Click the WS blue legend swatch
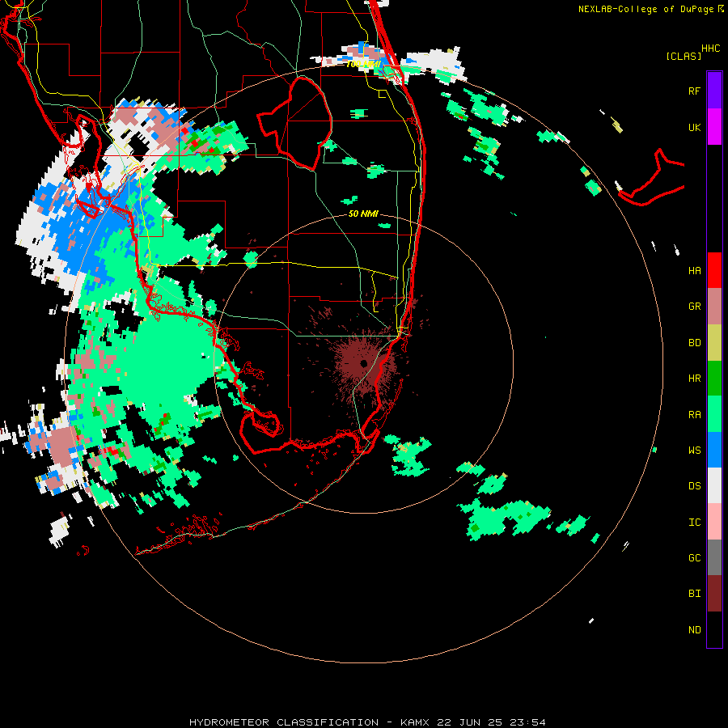Screen dimensions: 728x728 click(714, 450)
